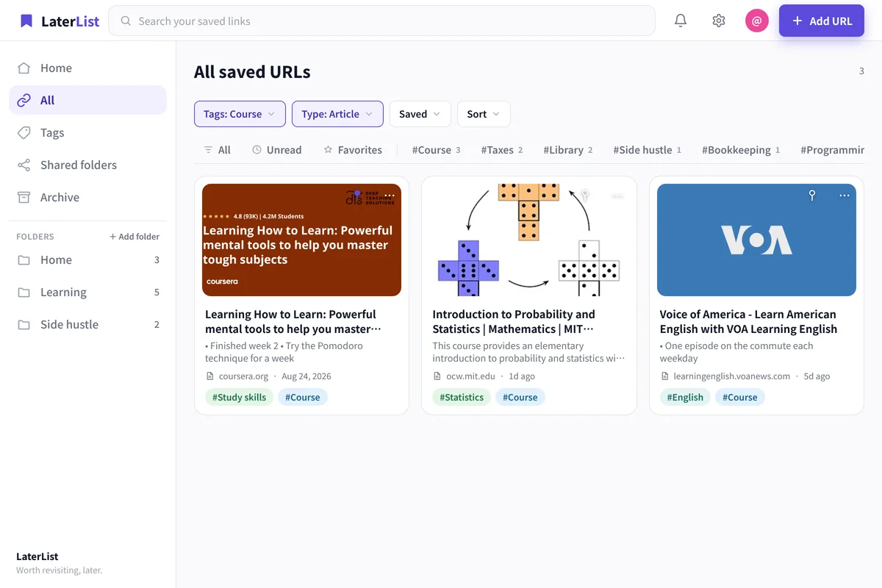Open the Learning How to Learn card title
This screenshot has width=882, height=588.
coord(293,321)
